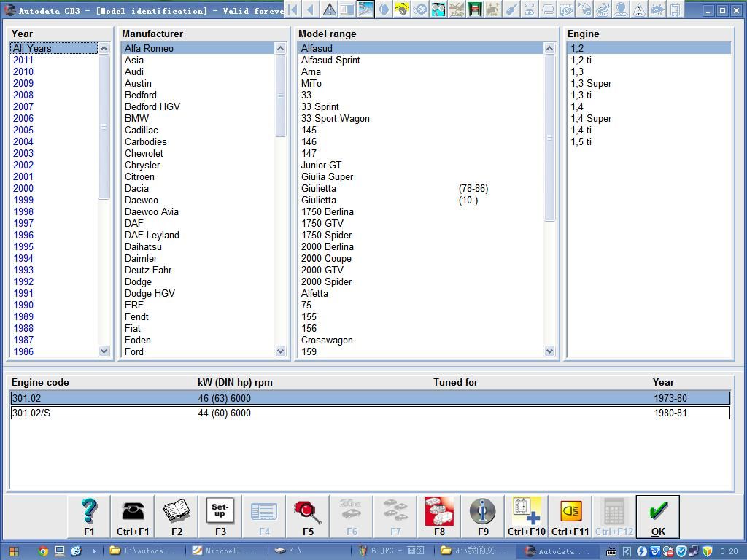Click the Model range scrollbar down arrow
The height and width of the screenshot is (560, 747).
click(x=549, y=351)
